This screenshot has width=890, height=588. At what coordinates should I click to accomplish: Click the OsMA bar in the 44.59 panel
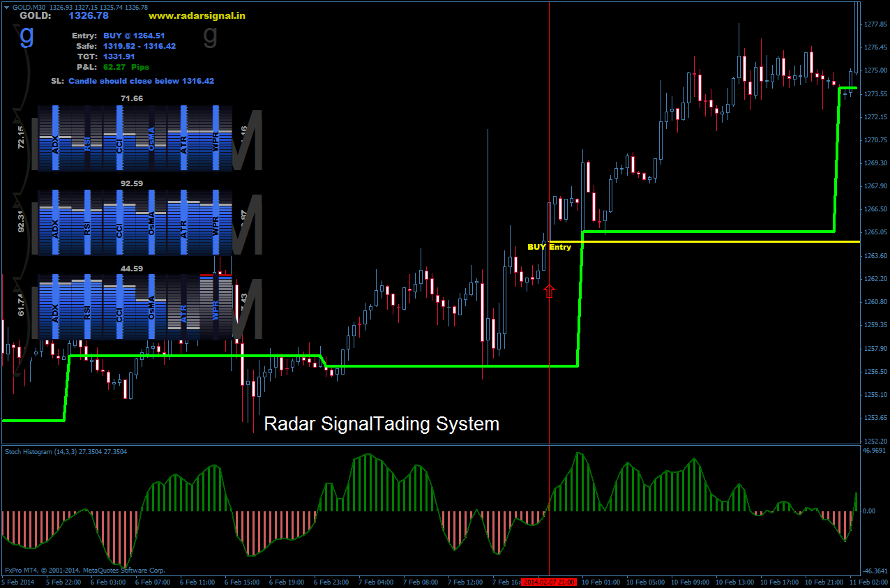(151, 307)
